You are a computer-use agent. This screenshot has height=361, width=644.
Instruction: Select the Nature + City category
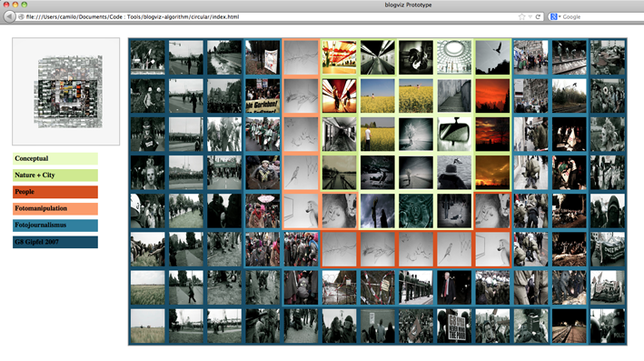click(55, 175)
